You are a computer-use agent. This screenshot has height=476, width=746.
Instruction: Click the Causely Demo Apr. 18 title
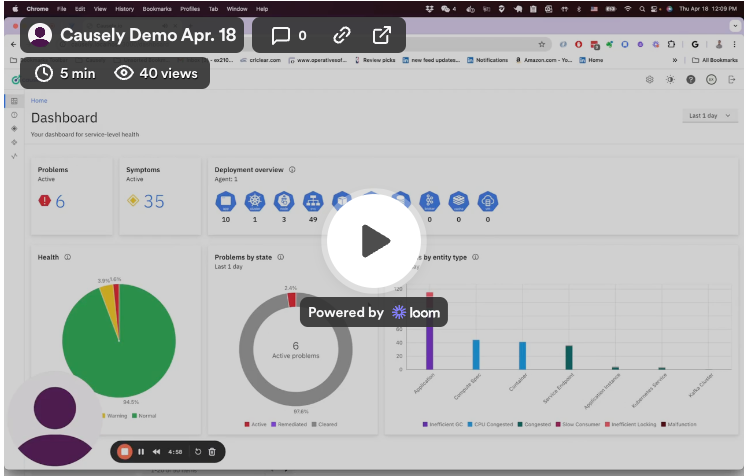click(x=148, y=35)
